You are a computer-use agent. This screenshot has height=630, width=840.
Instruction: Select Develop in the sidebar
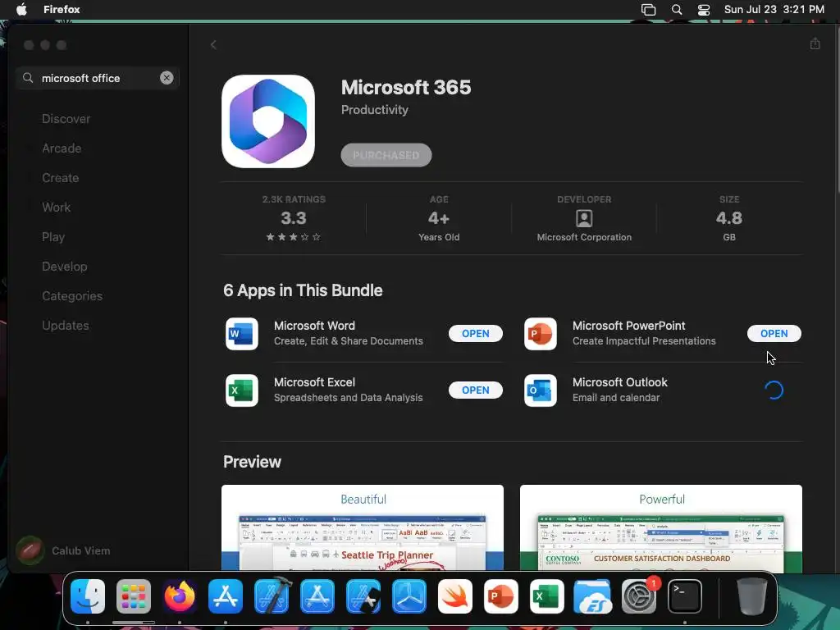[x=64, y=267]
